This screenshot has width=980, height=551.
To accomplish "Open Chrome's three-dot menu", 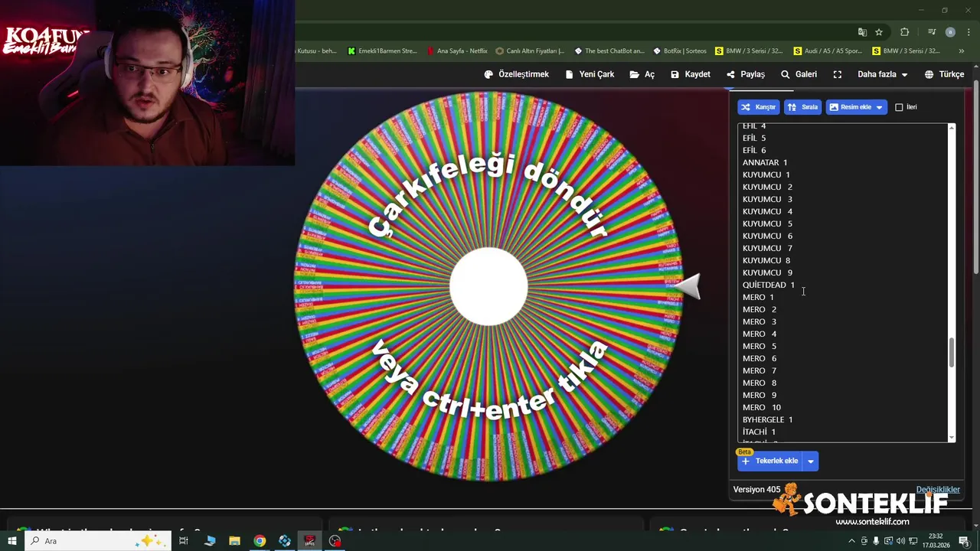I will pos(967,32).
